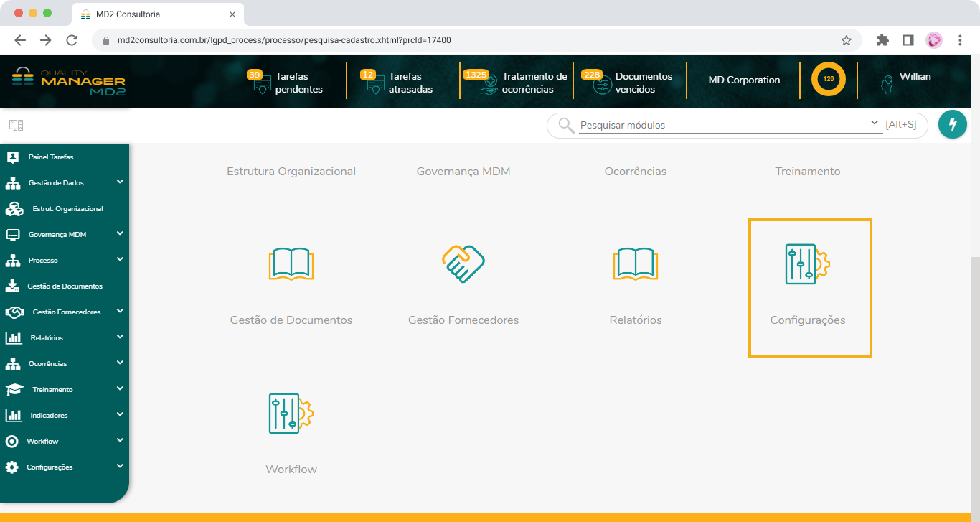The width and height of the screenshot is (980, 522).
Task: Open the Configurações module icon with sliders
Action: tap(809, 264)
